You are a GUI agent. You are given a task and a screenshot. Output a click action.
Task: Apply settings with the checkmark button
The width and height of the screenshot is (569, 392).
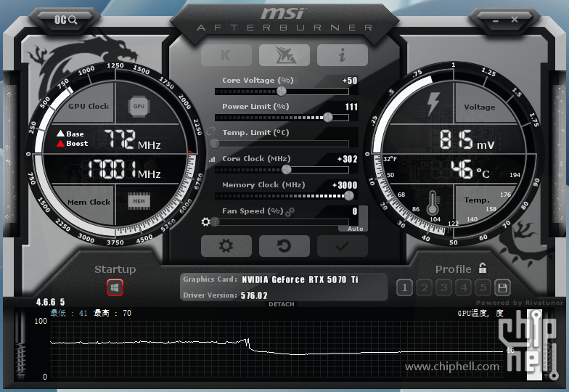pyautogui.click(x=343, y=246)
